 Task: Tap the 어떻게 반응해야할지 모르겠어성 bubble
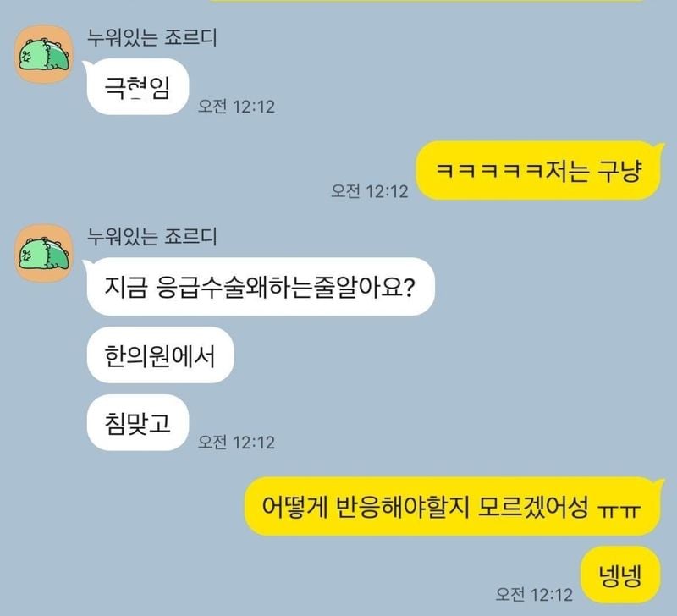[453, 506]
